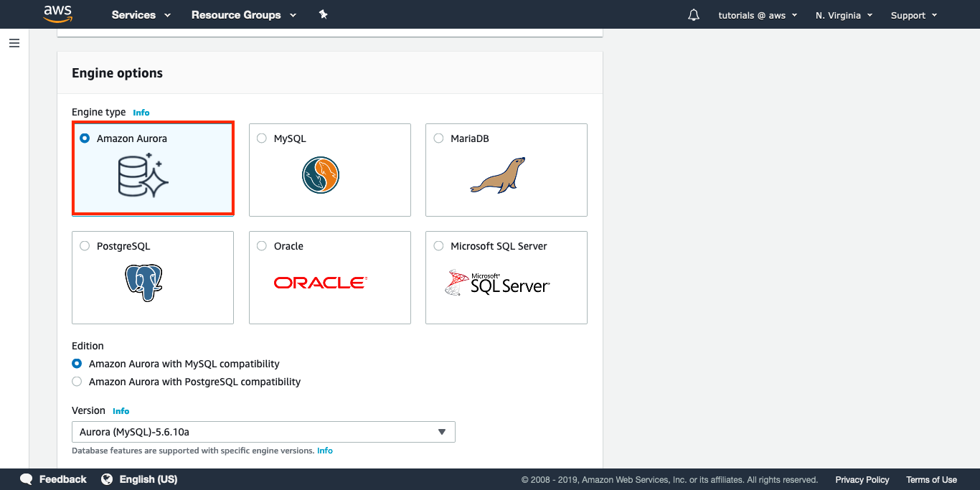Click the Microsoft SQL Server logo
The width and height of the screenshot is (980, 490).
point(497,283)
